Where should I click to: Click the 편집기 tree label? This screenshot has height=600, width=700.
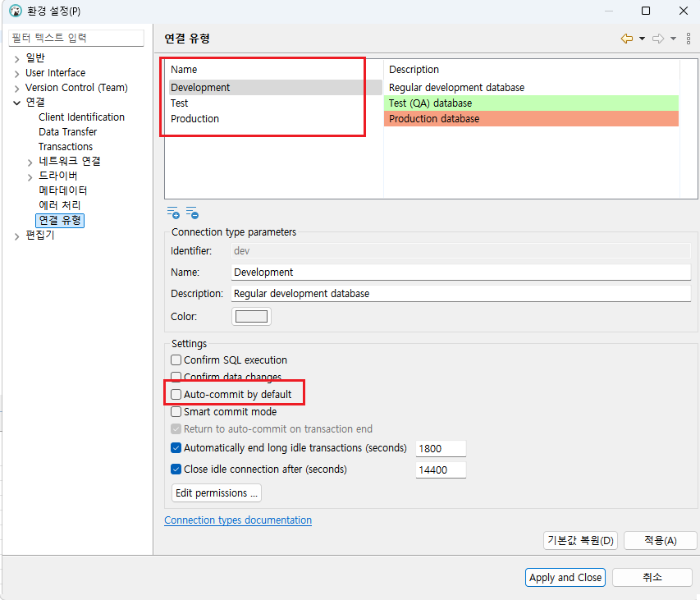point(40,236)
